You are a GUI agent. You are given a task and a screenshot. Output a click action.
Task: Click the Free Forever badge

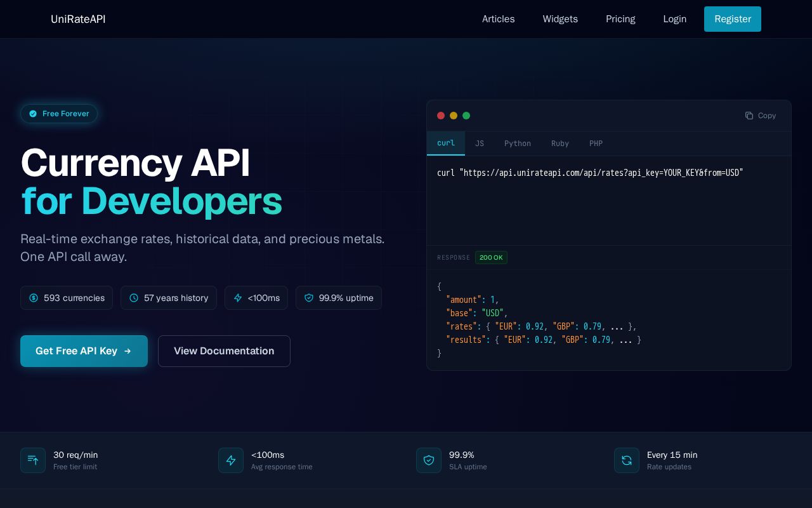click(59, 114)
